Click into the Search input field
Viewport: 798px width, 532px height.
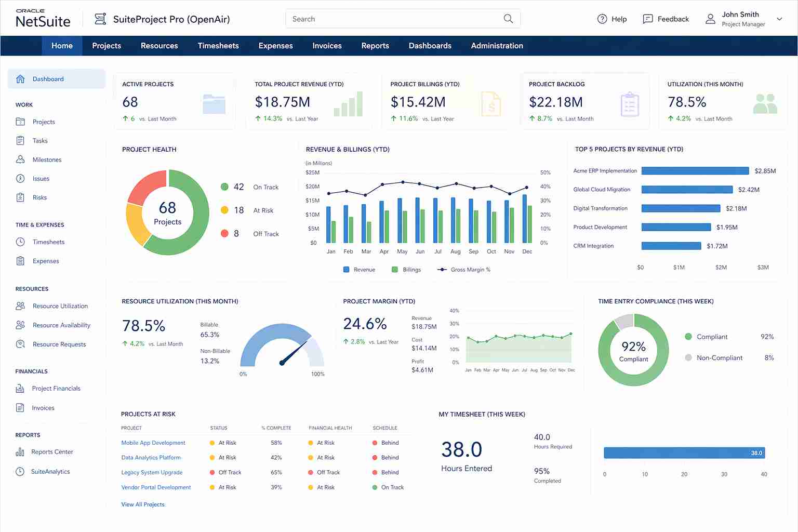click(x=403, y=19)
